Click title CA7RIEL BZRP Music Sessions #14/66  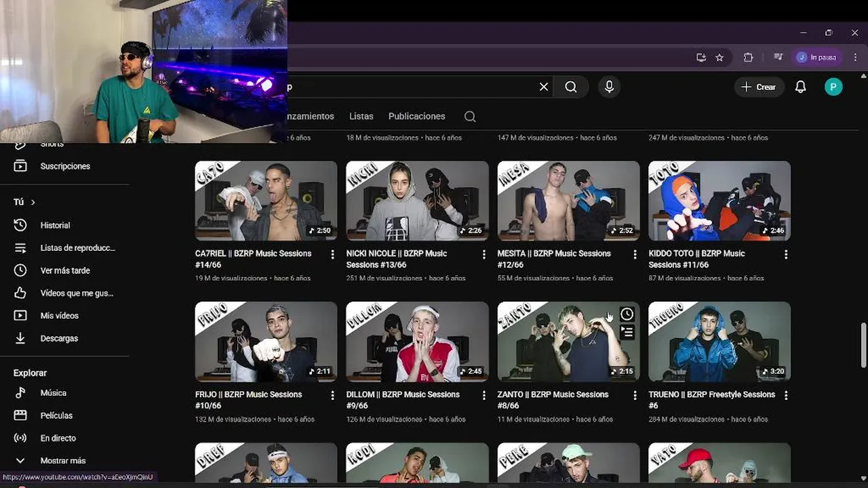tap(254, 259)
